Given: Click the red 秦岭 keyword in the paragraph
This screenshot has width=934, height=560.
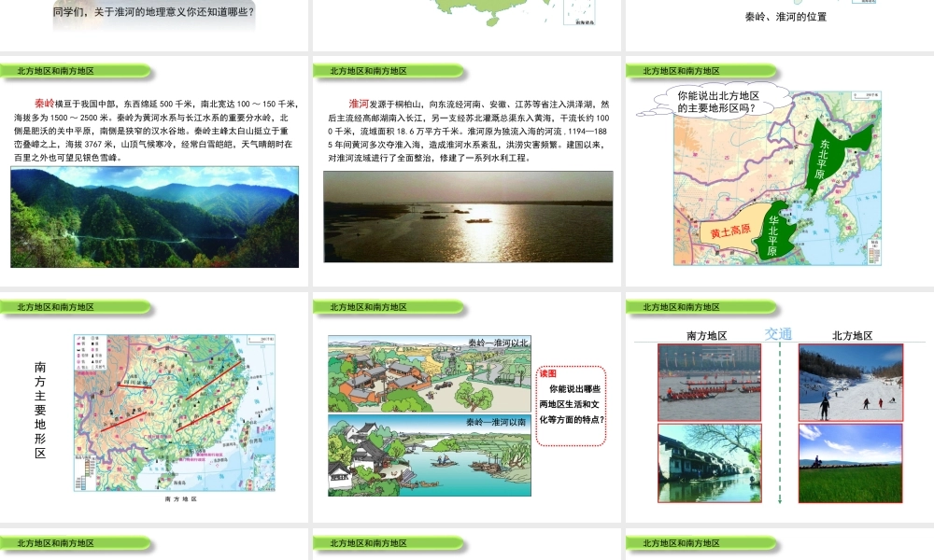Looking at the screenshot, I should [44, 103].
